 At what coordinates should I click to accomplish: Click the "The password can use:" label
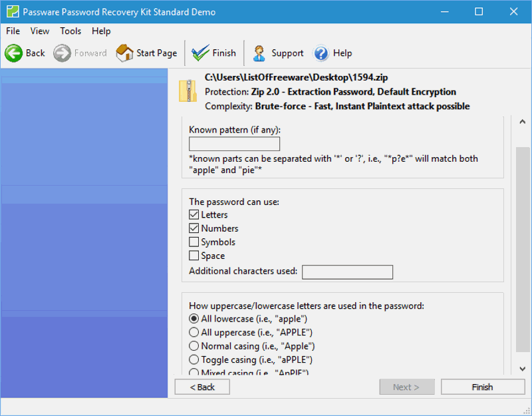click(x=234, y=202)
